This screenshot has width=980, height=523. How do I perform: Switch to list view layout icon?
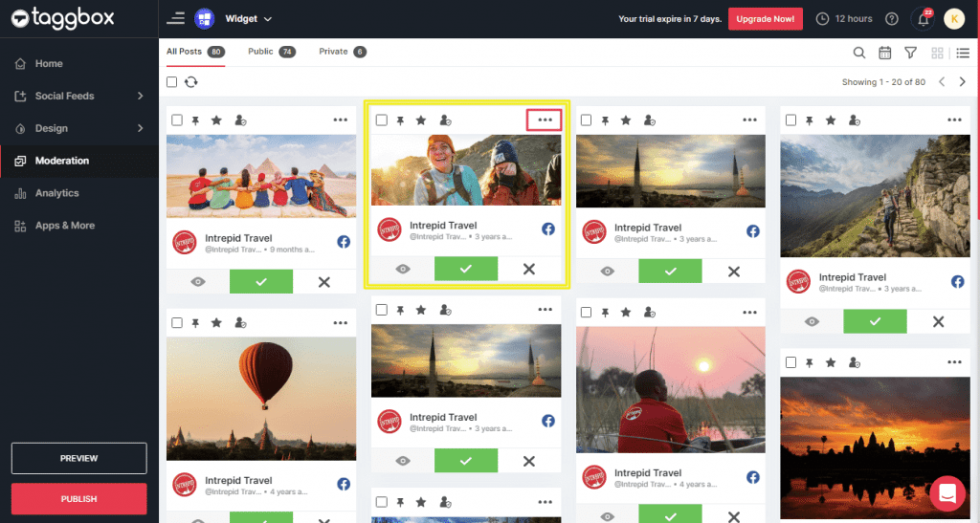[x=963, y=53]
